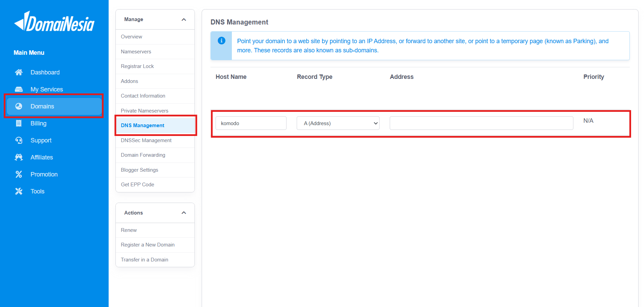Open Blogger Settings page

155,170
